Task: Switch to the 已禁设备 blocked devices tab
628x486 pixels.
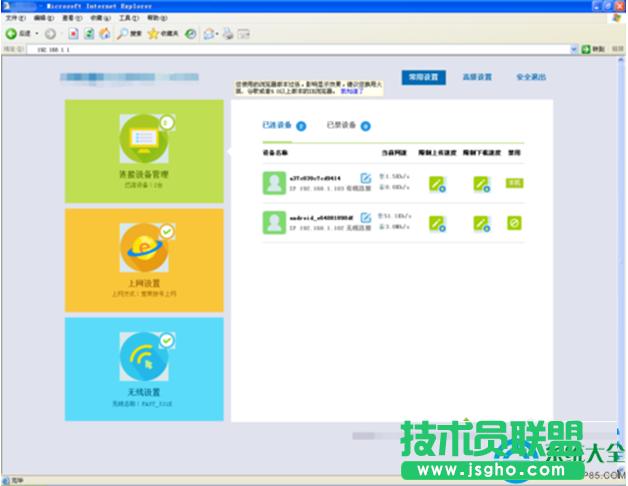Action: click(341, 126)
